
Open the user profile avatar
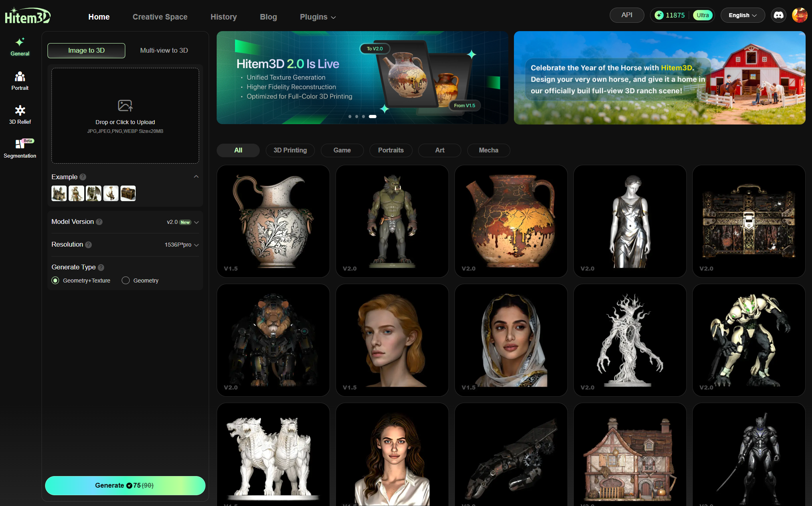click(799, 15)
